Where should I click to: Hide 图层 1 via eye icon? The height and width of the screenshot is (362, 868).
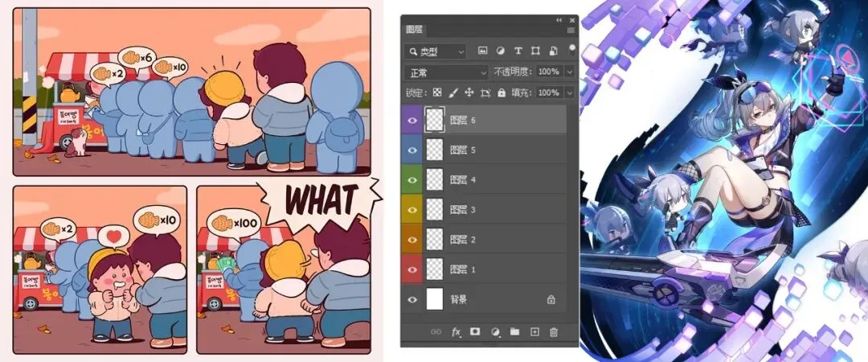tap(412, 269)
